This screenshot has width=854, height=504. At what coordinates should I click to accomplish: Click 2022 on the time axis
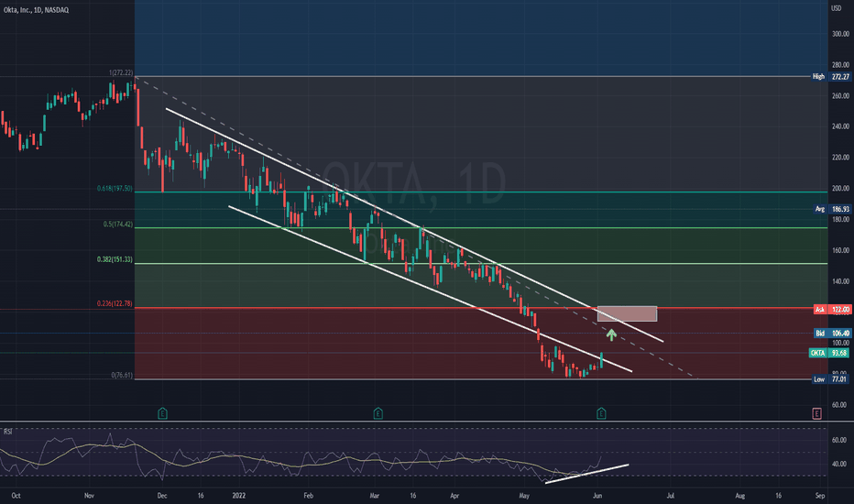(238, 496)
